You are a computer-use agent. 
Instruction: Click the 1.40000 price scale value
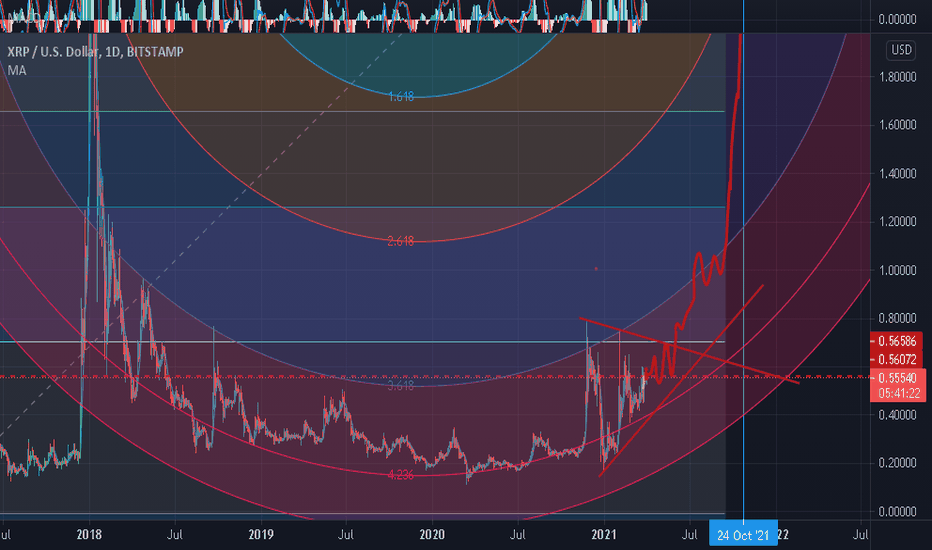[898, 174]
